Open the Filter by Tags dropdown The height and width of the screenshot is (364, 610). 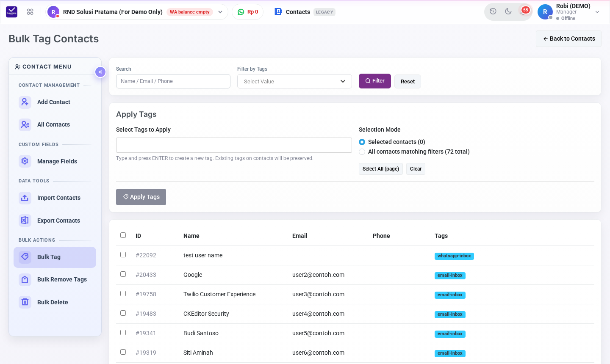point(294,81)
